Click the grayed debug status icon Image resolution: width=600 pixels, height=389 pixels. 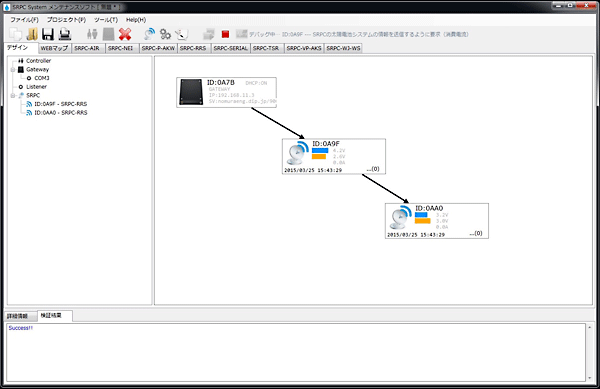pos(241,34)
